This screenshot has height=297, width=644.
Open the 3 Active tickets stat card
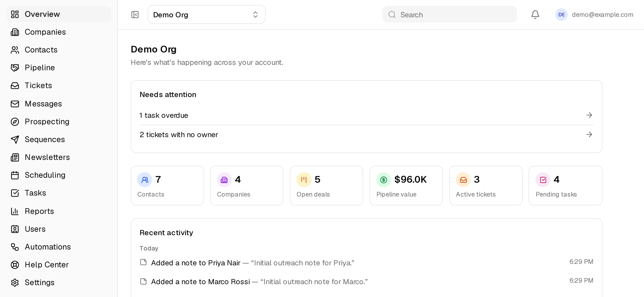point(486,186)
